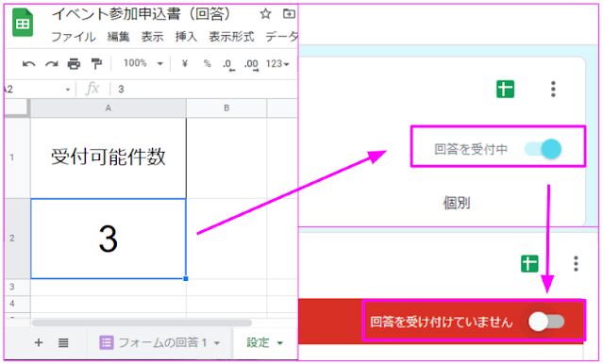
Task: Open the データ menu
Action: [281, 37]
